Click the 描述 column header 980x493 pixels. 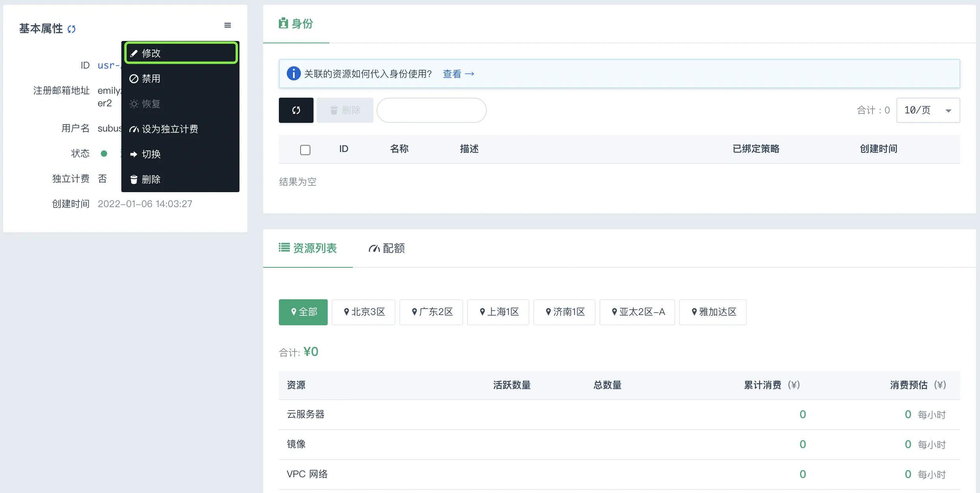click(x=469, y=149)
